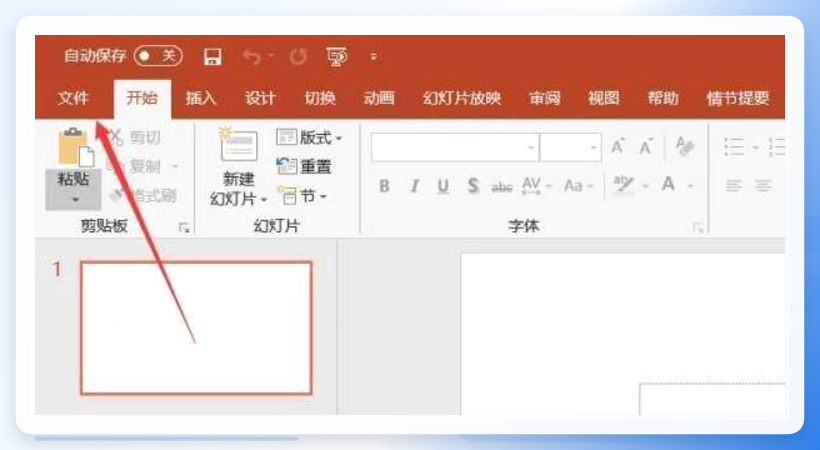
Task: Open the 情节提要 (Storyboarding) tab
Action: point(738,98)
